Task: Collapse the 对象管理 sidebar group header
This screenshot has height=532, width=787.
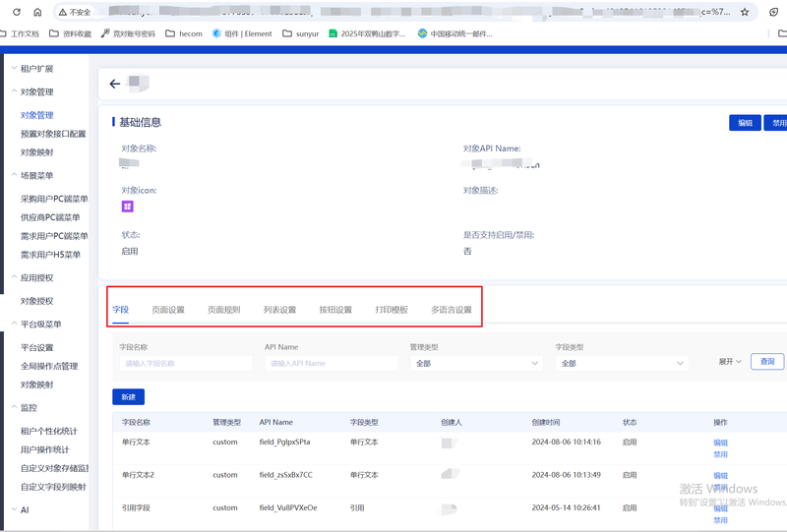Action: tap(32, 91)
